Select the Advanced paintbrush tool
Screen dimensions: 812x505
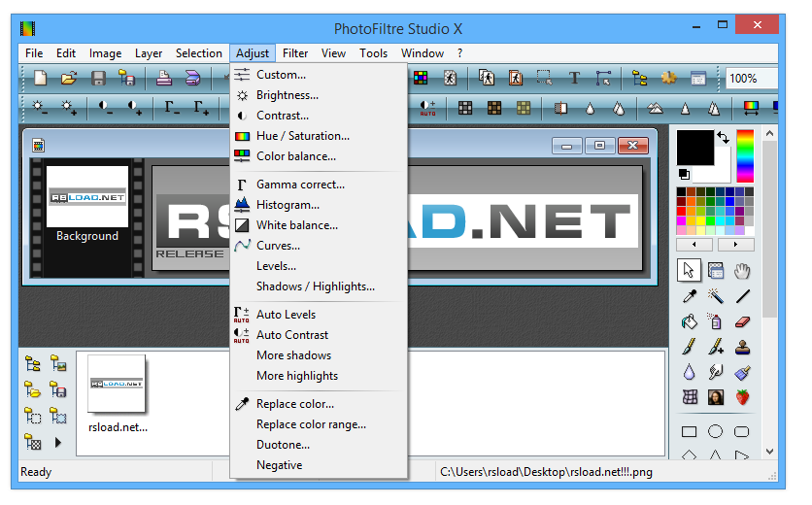[x=716, y=347]
